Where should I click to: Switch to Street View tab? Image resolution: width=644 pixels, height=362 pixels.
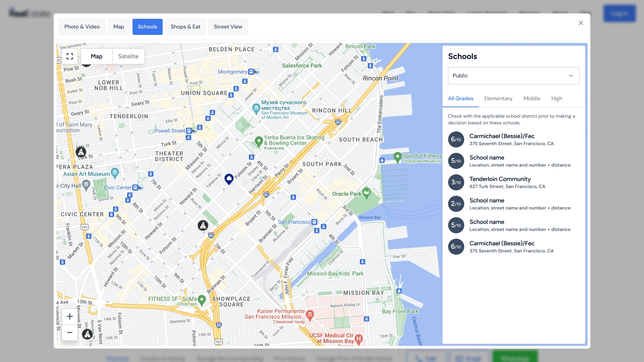[228, 27]
